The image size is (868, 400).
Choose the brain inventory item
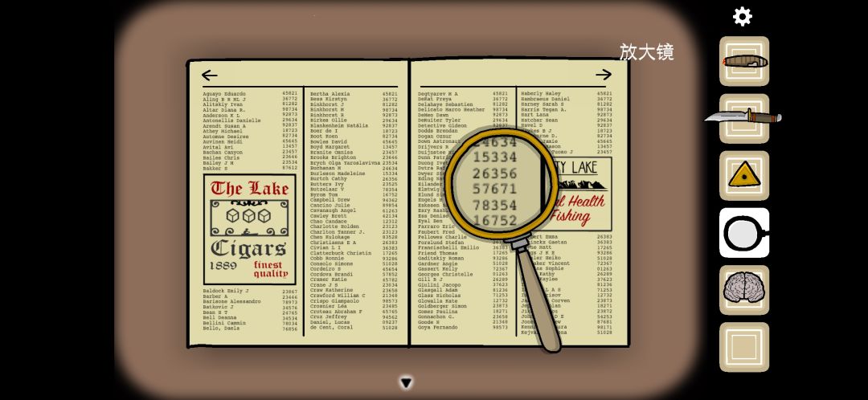tap(744, 289)
